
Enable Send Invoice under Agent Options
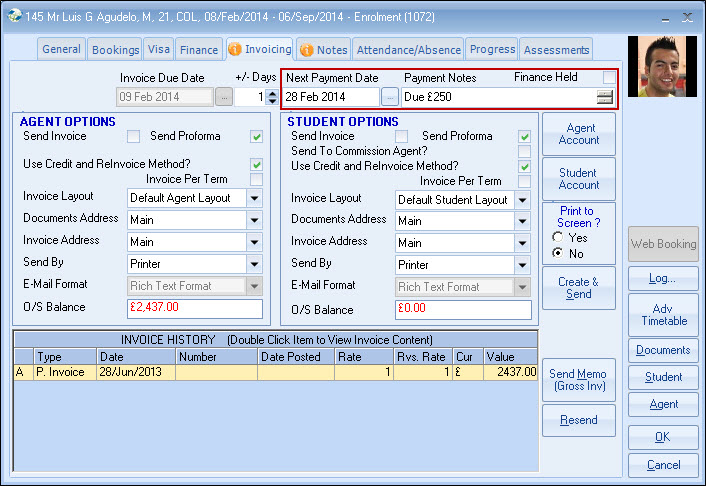click(x=133, y=136)
